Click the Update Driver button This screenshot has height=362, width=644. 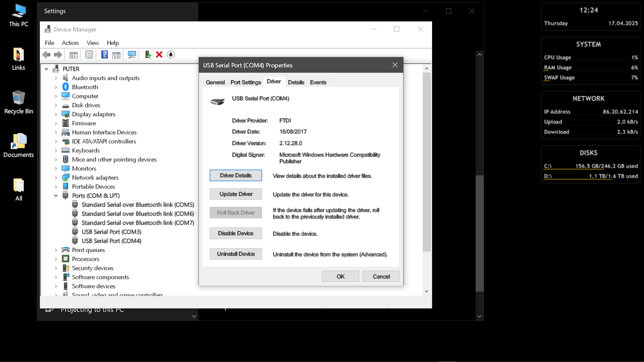click(x=236, y=194)
